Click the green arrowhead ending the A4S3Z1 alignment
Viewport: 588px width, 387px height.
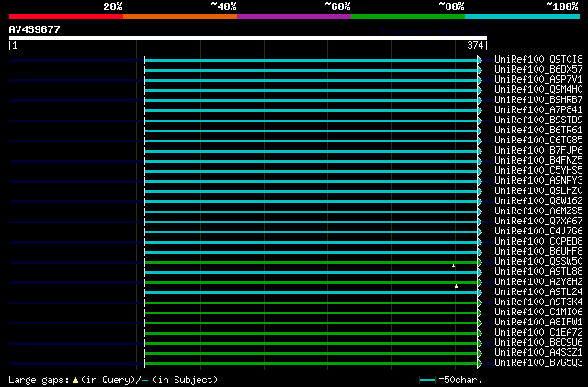[x=480, y=353]
